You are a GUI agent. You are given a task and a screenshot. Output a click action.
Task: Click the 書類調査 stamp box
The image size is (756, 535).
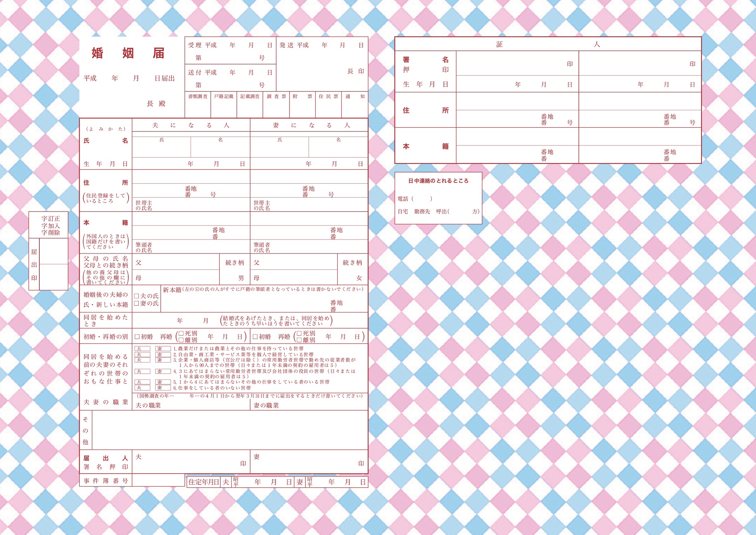[x=198, y=105]
